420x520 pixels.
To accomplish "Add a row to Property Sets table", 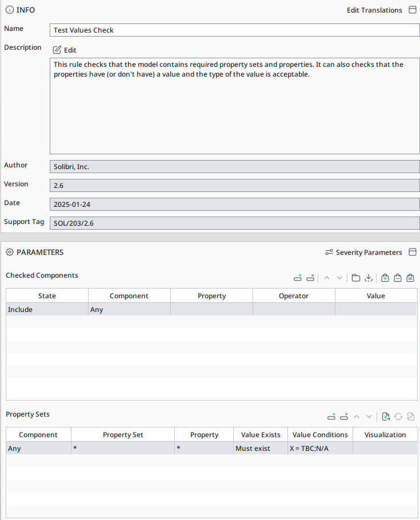I will point(331,417).
